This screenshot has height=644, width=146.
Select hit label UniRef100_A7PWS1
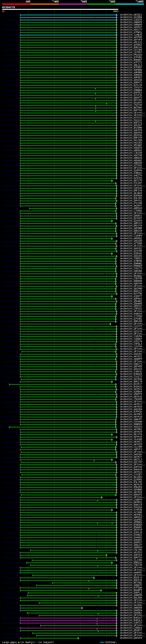tap(131, 32)
